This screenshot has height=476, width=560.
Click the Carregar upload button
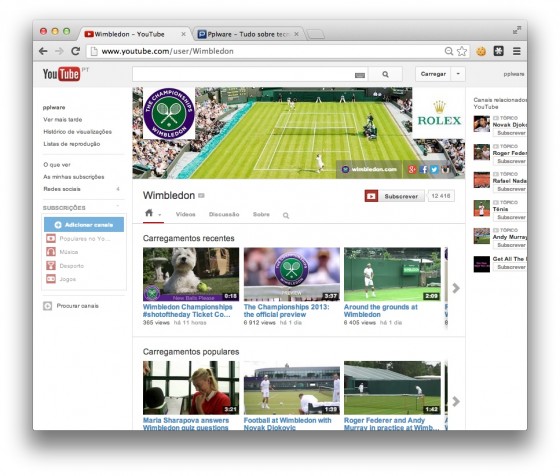(433, 74)
